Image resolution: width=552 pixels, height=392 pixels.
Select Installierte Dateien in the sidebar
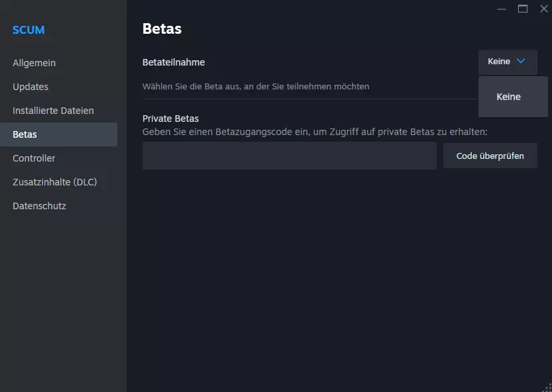click(x=53, y=111)
